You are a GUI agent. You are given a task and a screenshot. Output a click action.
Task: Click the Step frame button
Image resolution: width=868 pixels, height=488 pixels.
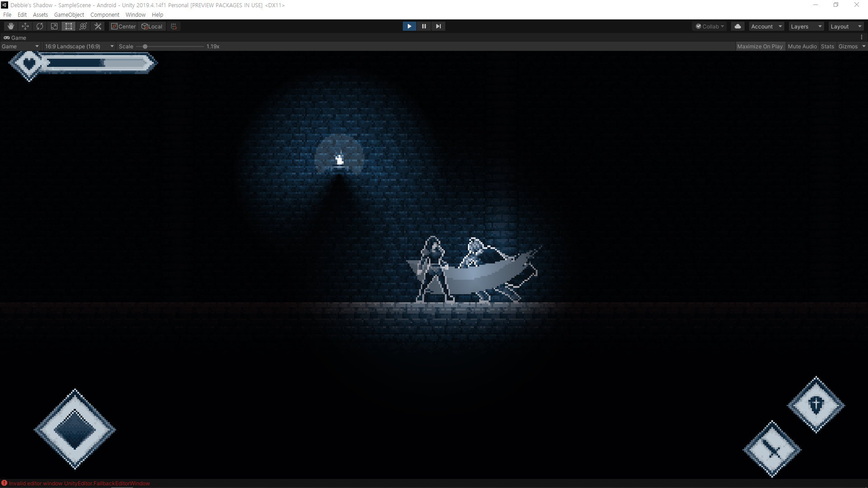(438, 26)
